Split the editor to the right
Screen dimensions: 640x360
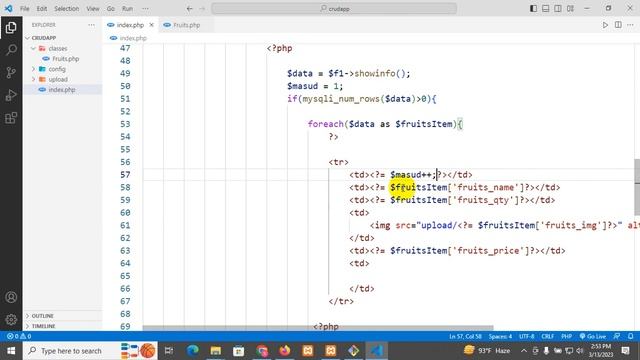(x=618, y=25)
